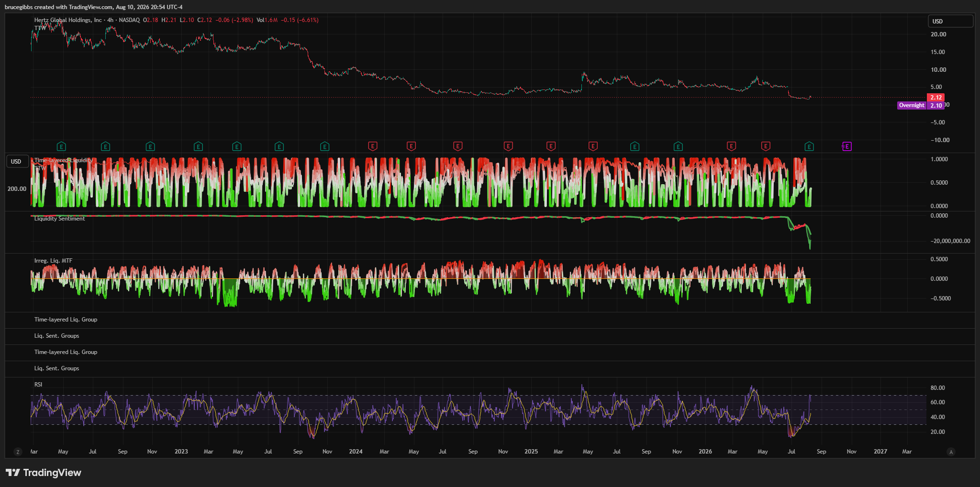Select the Liquidity Sentiment indicator label
Viewport: 980px width, 487px height.
[x=59, y=219]
